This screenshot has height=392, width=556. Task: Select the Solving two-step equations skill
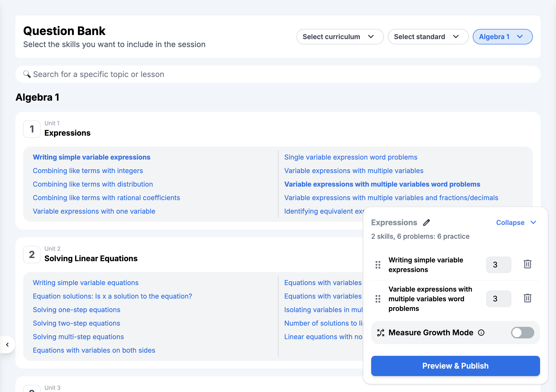coord(76,323)
